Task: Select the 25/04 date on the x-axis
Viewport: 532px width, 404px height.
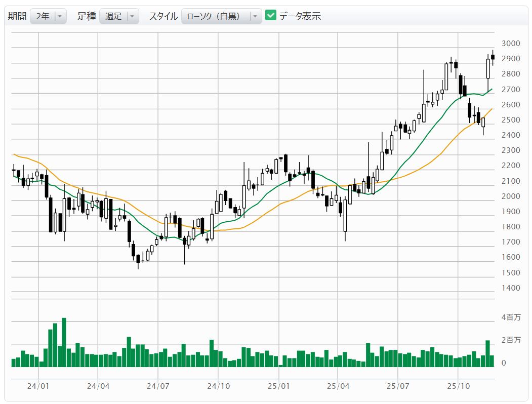Action: click(338, 386)
